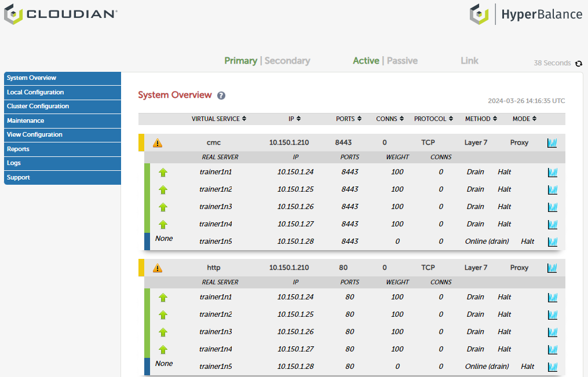Open graph icon for http trainer1n2 row
The image size is (588, 377).
[553, 315]
